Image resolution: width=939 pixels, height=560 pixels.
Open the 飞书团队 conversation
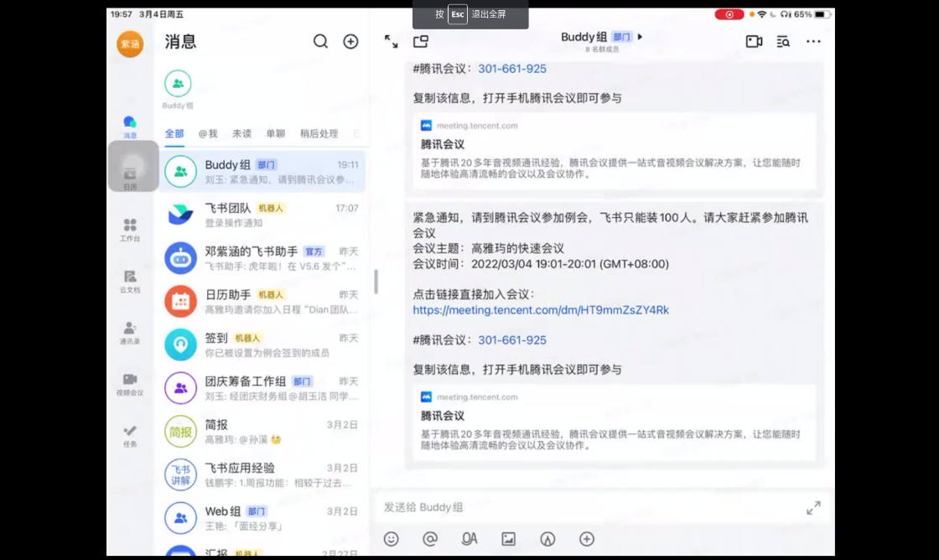(264, 215)
